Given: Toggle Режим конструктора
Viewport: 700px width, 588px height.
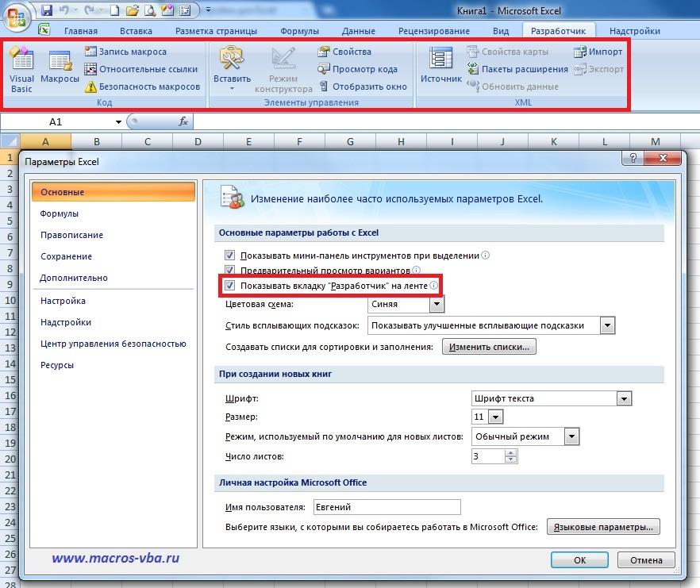Looking at the screenshot, I should [x=283, y=70].
